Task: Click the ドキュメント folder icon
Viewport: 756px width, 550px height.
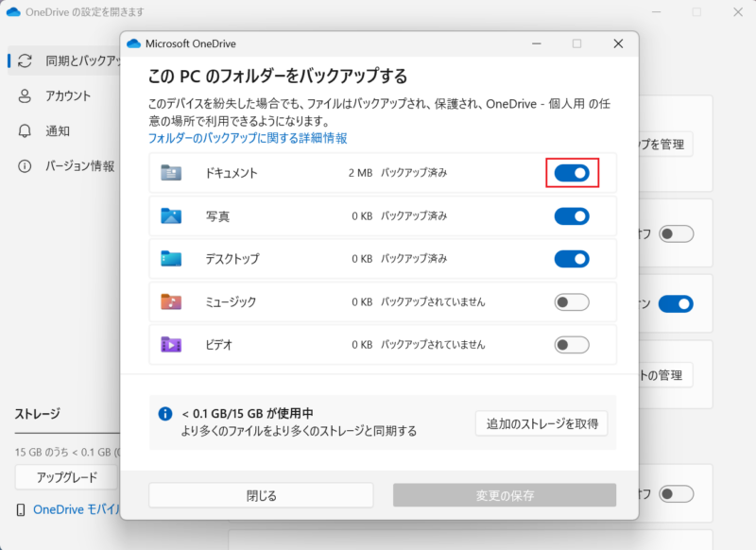Action: point(171,173)
